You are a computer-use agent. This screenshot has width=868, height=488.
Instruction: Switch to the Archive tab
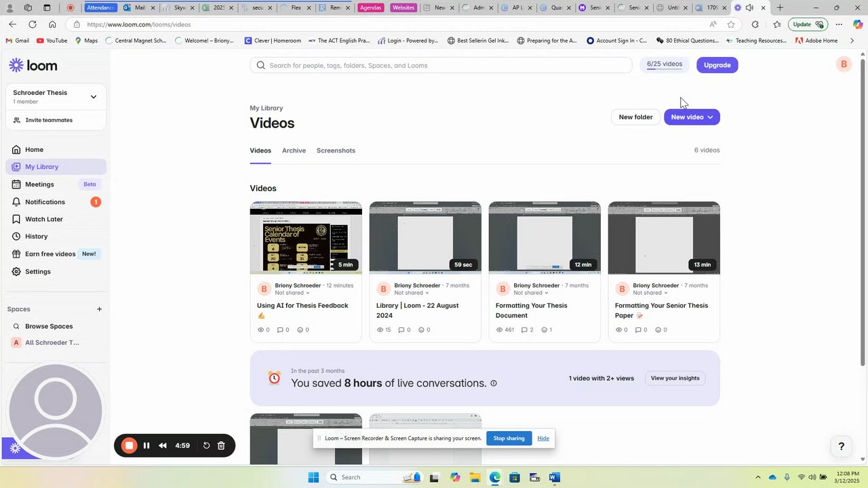point(294,150)
